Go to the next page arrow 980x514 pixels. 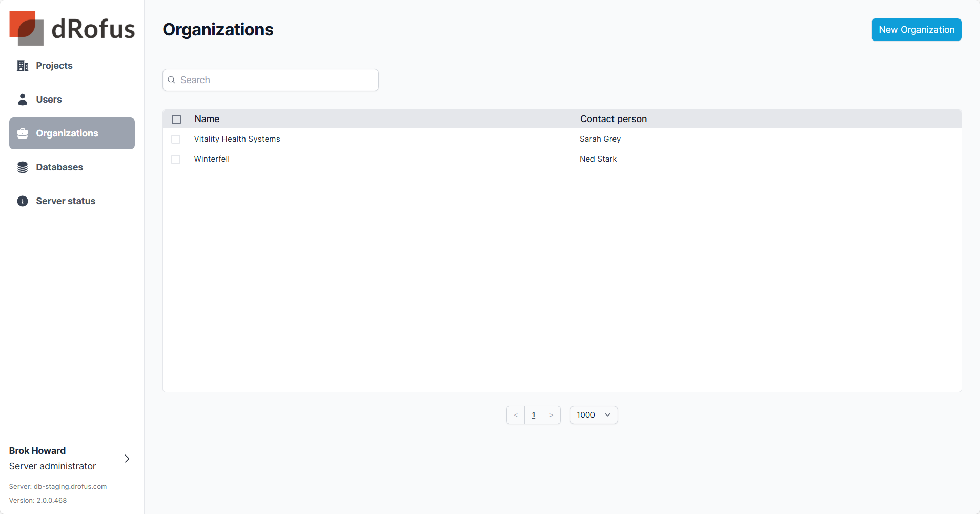(x=551, y=415)
